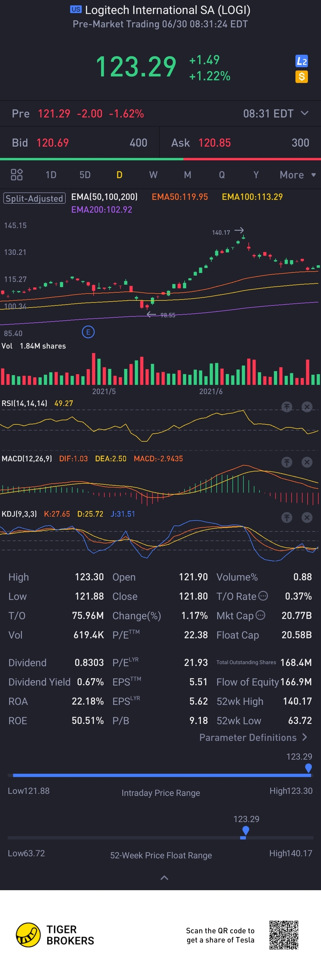Open T/O Rate info bubble
This screenshot has width=321, height=980.
pos(263,596)
